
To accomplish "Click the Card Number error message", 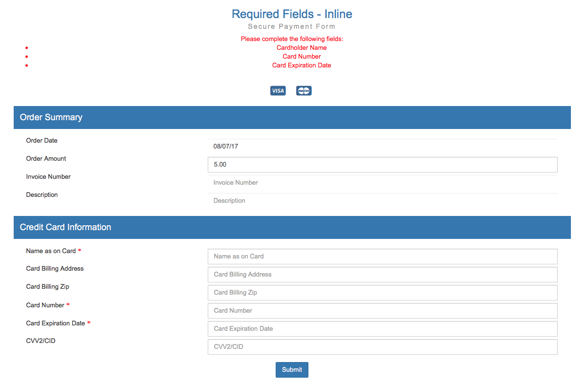I will (x=301, y=56).
